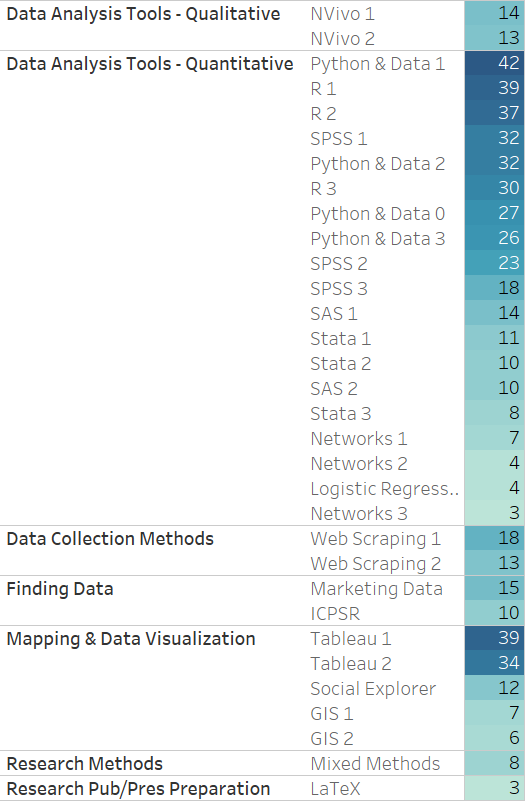Click the 'Python & Data 2' row label
The image size is (525, 801).
tap(378, 164)
